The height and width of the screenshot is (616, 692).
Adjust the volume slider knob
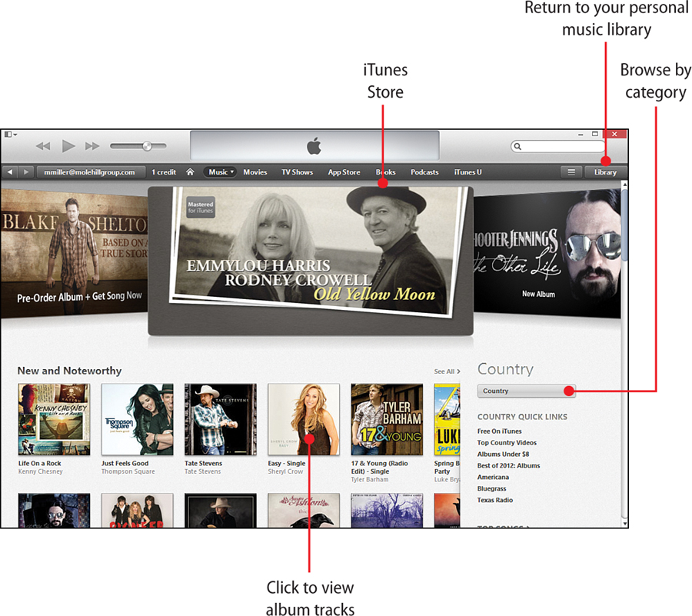pyautogui.click(x=147, y=146)
